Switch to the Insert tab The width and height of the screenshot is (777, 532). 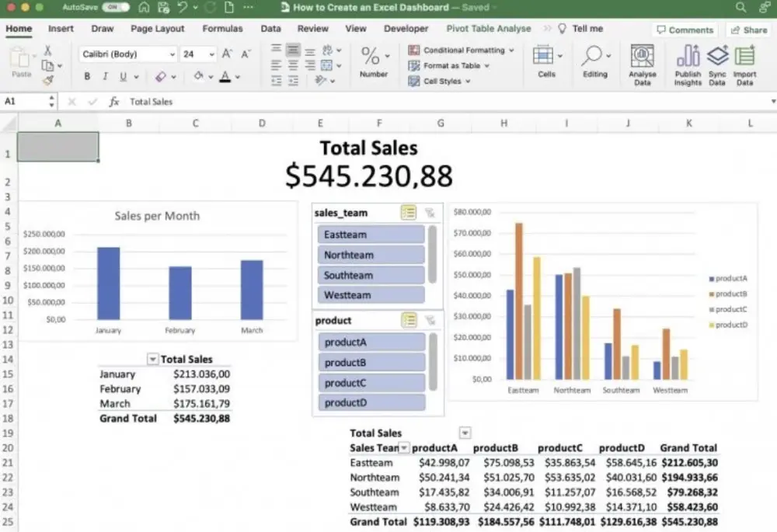(61, 29)
